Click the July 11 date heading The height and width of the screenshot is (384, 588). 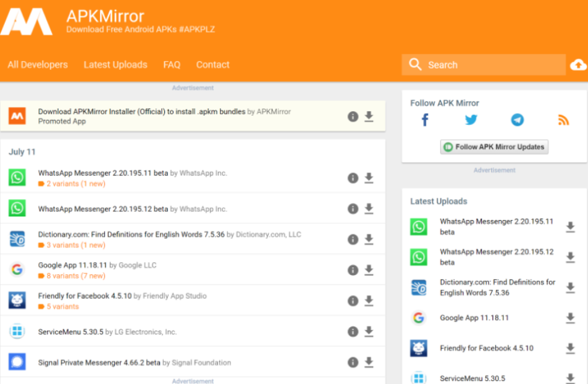coord(22,152)
